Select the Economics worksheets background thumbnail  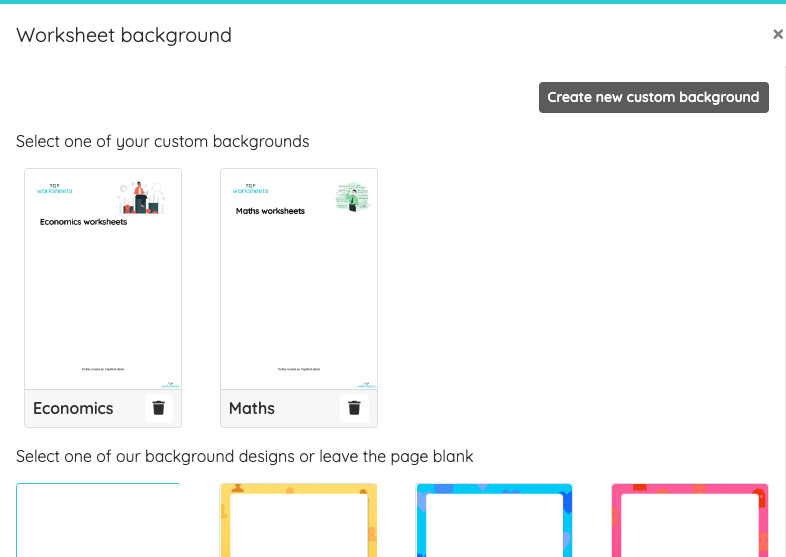click(x=103, y=279)
